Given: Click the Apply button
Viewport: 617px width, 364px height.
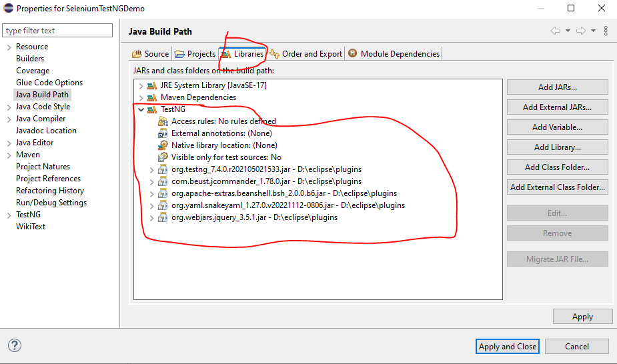Looking at the screenshot, I should pyautogui.click(x=582, y=317).
